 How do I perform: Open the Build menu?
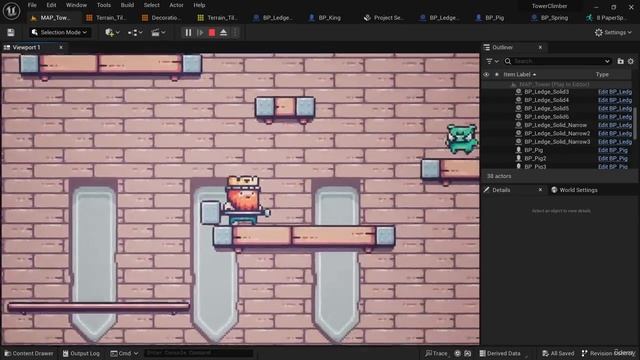[x=127, y=5]
